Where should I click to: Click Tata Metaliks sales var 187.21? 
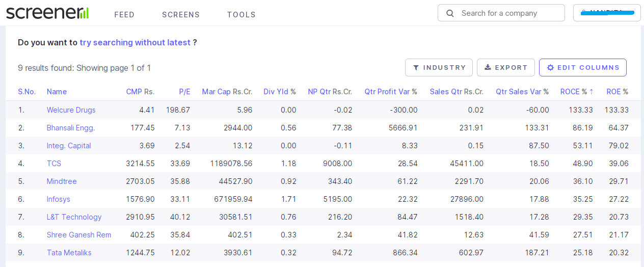click(x=537, y=253)
